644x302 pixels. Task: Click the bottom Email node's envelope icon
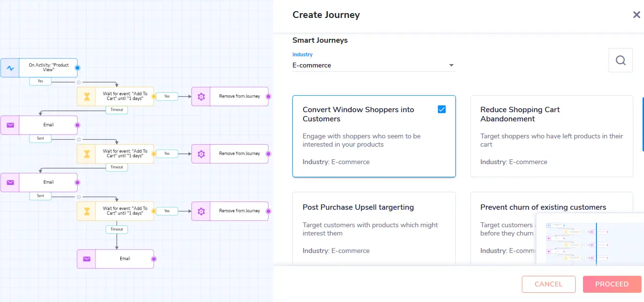86,259
